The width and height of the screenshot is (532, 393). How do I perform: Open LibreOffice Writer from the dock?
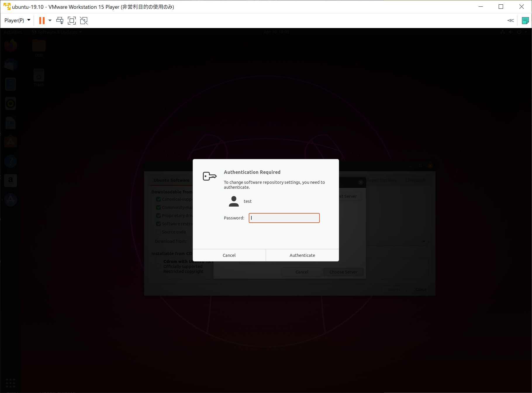point(11,123)
